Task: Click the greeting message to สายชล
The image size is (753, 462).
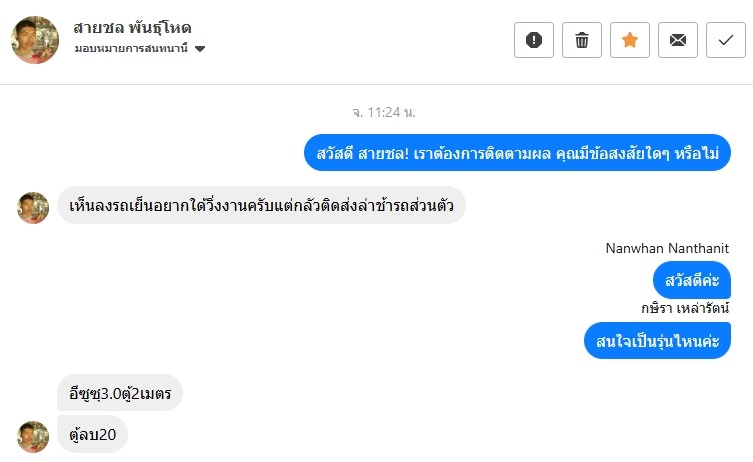Action: coord(517,153)
